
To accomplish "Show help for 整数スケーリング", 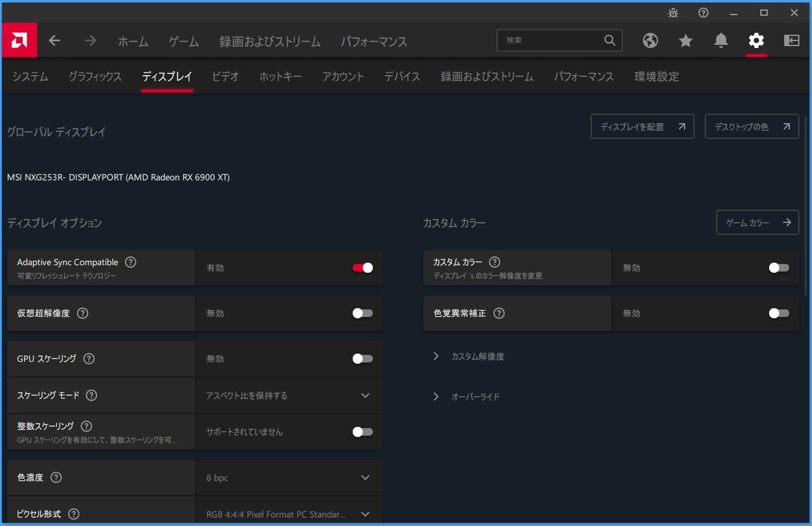I will click(x=86, y=426).
